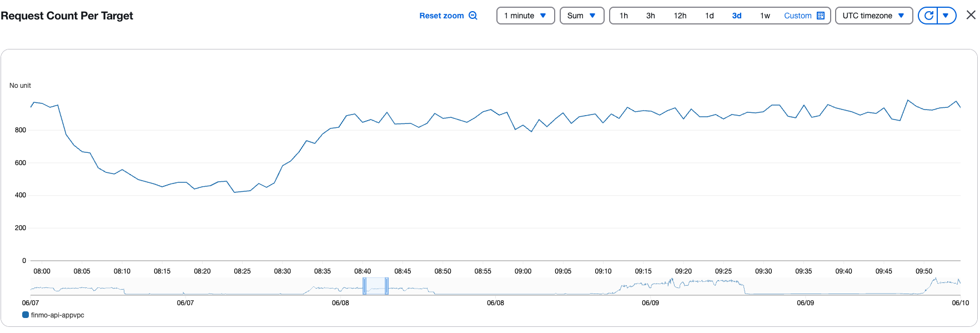Switch to the 1w time range
The height and width of the screenshot is (333, 980).
(x=765, y=16)
